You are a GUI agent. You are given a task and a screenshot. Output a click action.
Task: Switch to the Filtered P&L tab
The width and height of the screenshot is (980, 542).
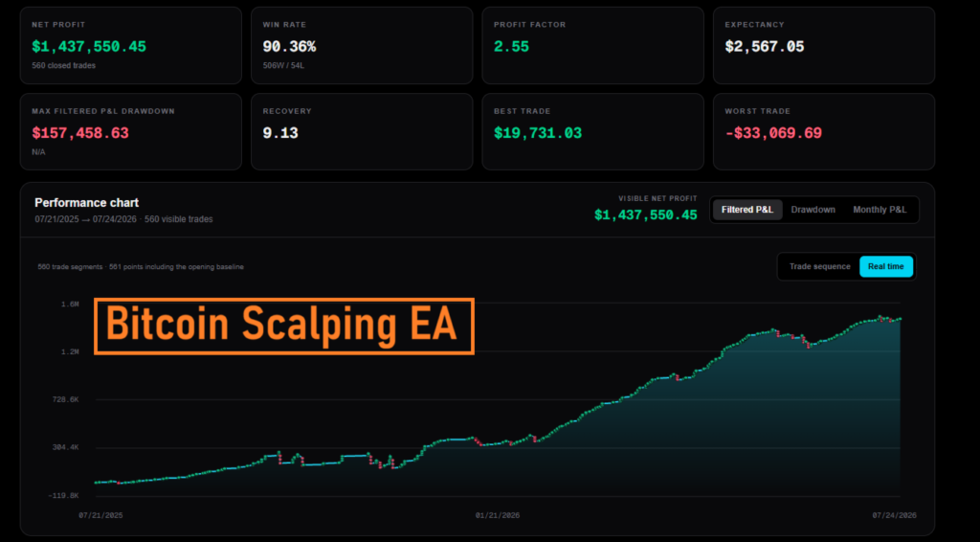[746, 210]
